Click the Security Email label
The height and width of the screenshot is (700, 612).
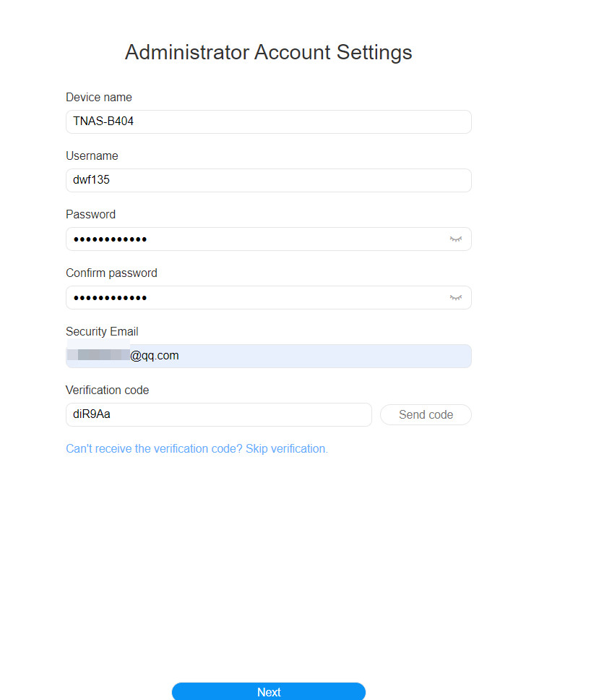click(102, 331)
